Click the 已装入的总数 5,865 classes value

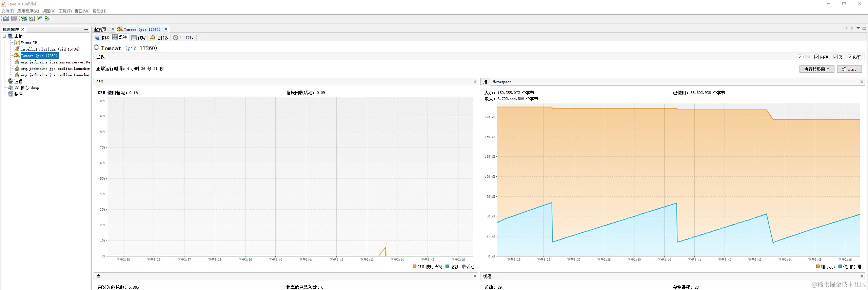pyautogui.click(x=118, y=287)
